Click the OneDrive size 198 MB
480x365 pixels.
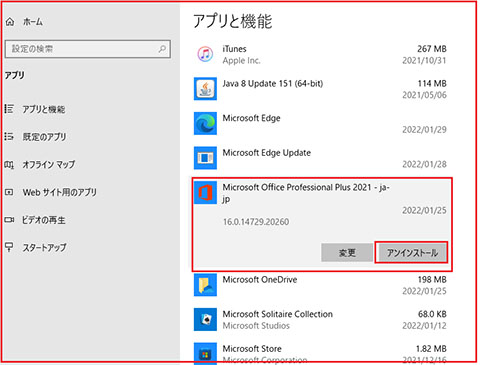coord(432,280)
